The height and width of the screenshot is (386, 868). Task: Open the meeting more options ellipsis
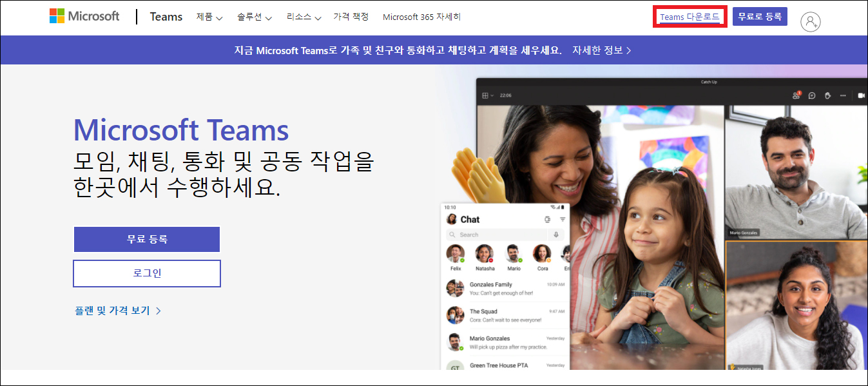coord(844,95)
